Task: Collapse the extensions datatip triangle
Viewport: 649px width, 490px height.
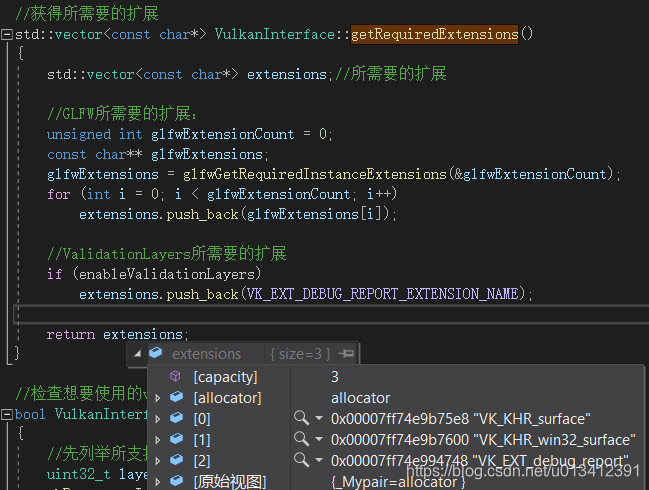Action: [x=137, y=353]
